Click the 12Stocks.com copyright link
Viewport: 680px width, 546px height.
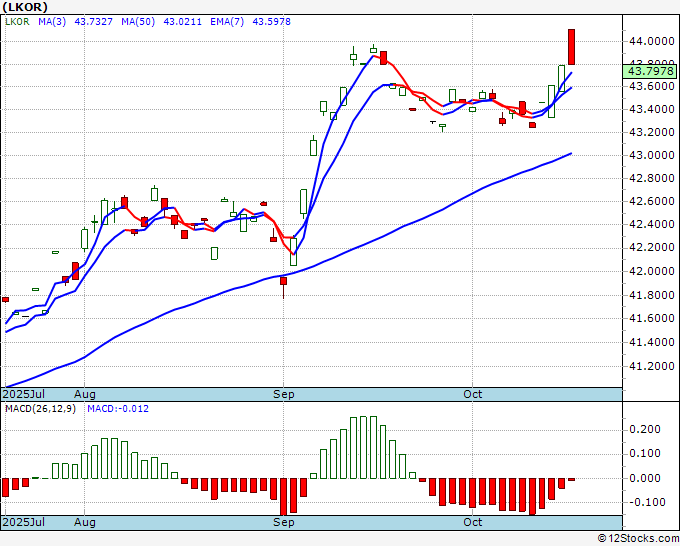tap(638, 539)
